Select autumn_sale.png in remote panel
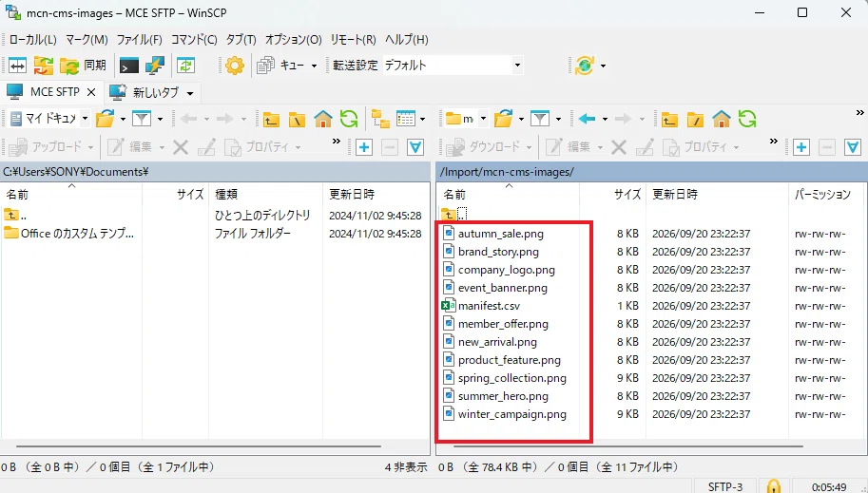Viewport: 868px width, 493px height. point(501,234)
